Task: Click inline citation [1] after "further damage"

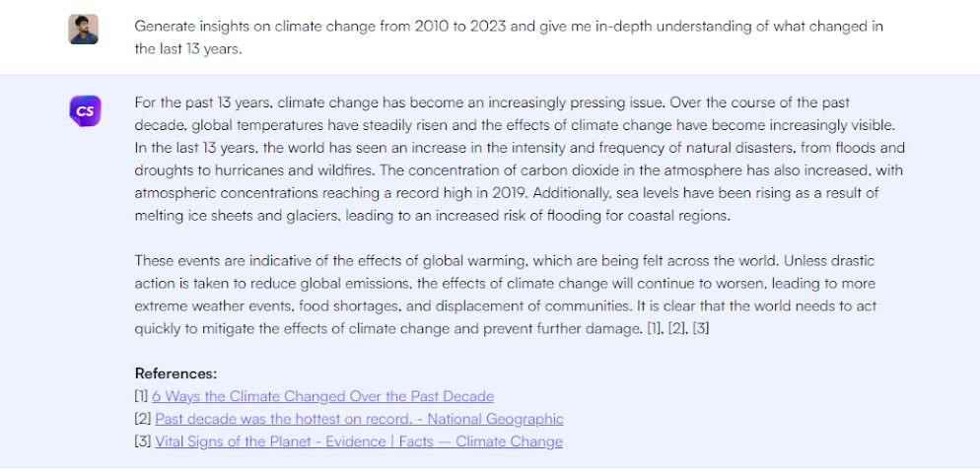Action: pos(654,328)
